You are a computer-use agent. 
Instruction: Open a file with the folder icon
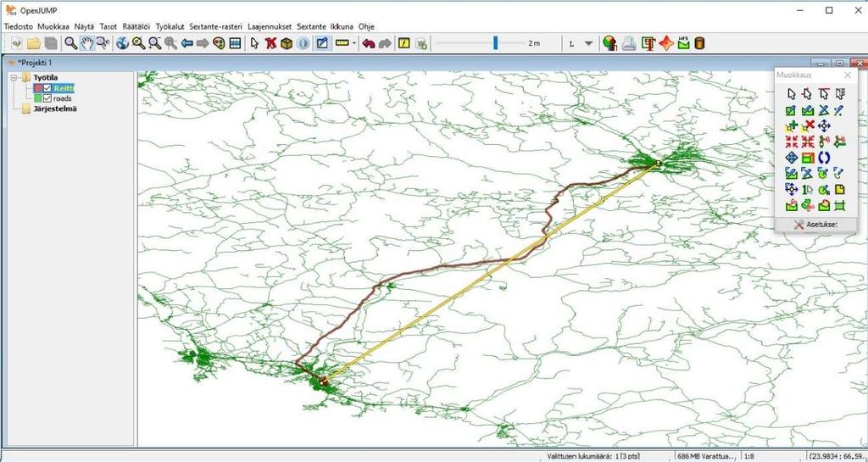[x=34, y=43]
